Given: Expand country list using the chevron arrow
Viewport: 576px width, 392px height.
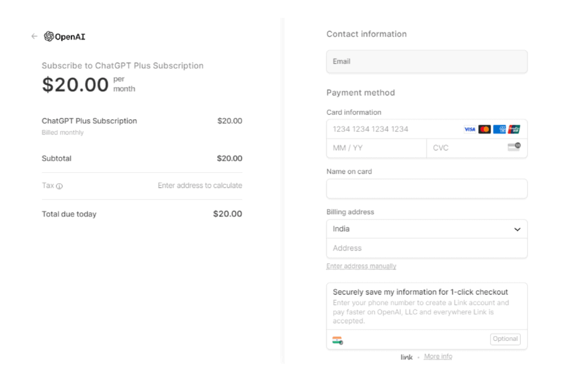Looking at the screenshot, I should [517, 229].
